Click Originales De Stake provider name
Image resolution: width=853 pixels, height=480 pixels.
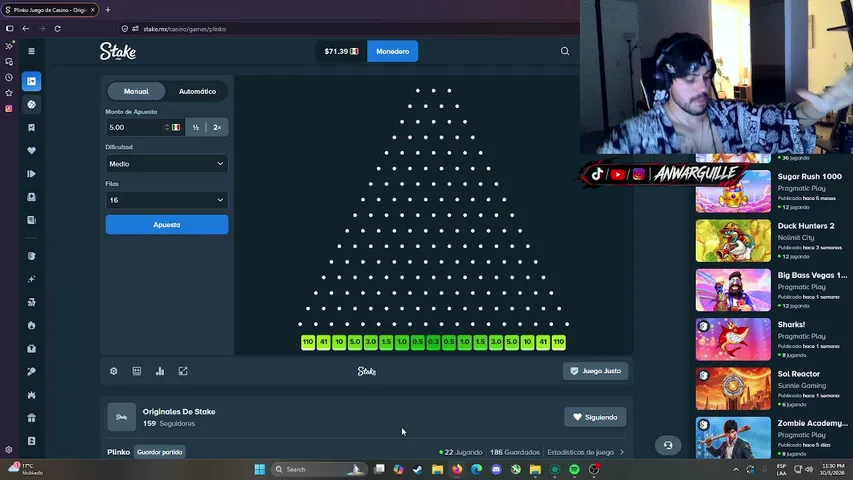(x=179, y=411)
